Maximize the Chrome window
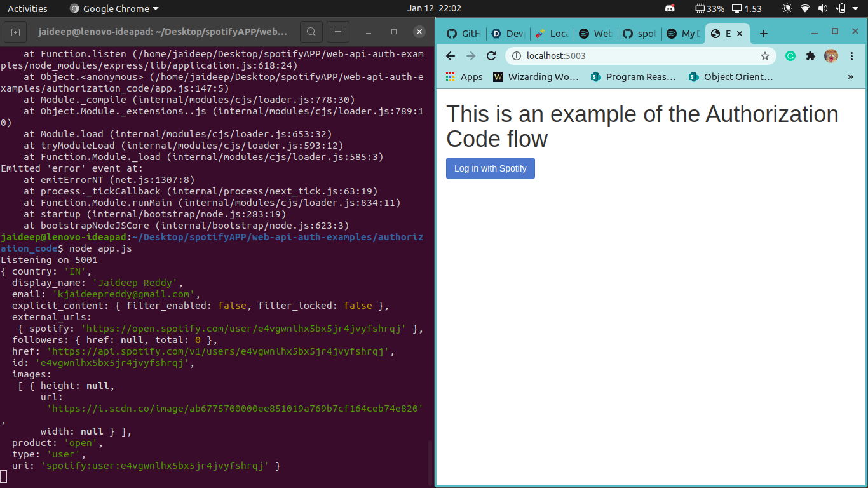868x488 pixels. pos(835,31)
